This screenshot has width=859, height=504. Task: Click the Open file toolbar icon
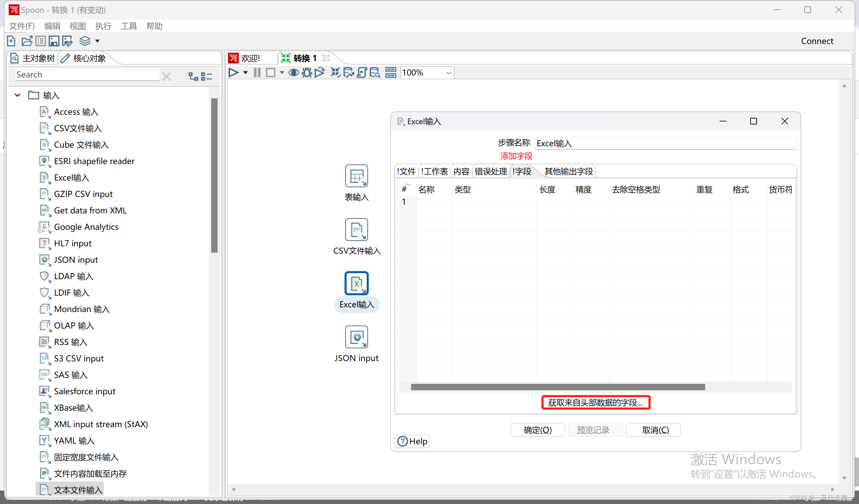pyautogui.click(x=27, y=41)
